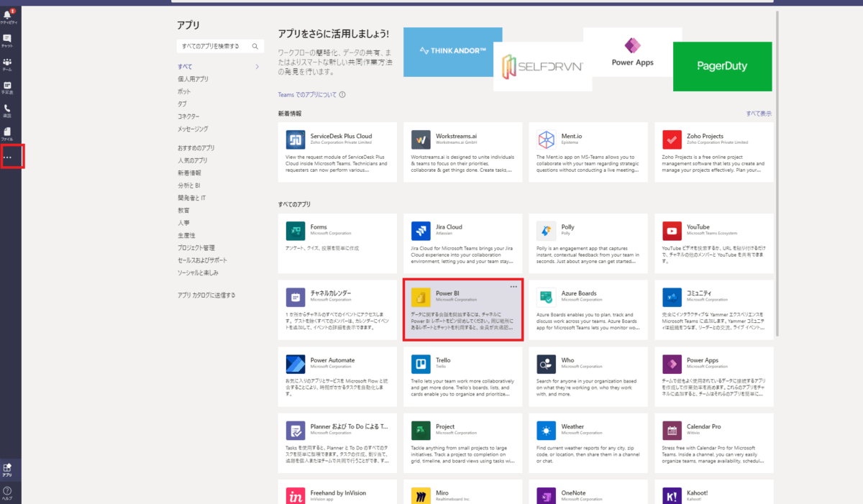The height and width of the screenshot is (504, 863).
Task: Click すべて表示 link for new apps
Action: tap(759, 114)
